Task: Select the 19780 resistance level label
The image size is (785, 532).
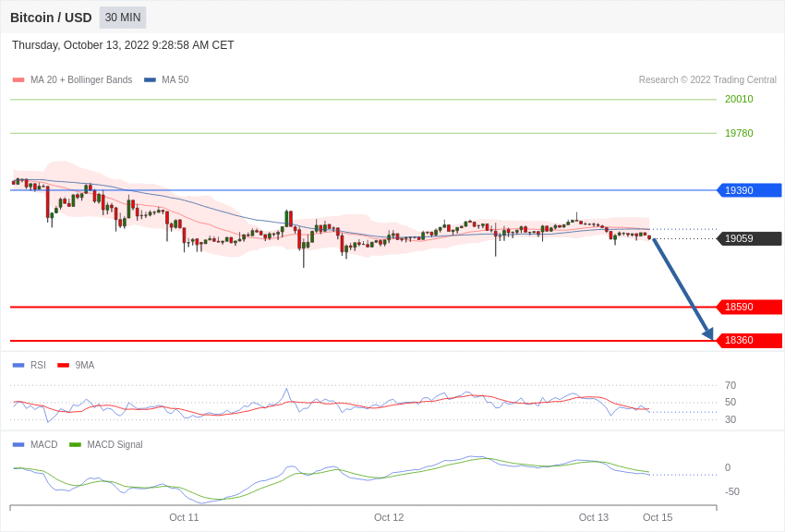Action: pyautogui.click(x=739, y=133)
